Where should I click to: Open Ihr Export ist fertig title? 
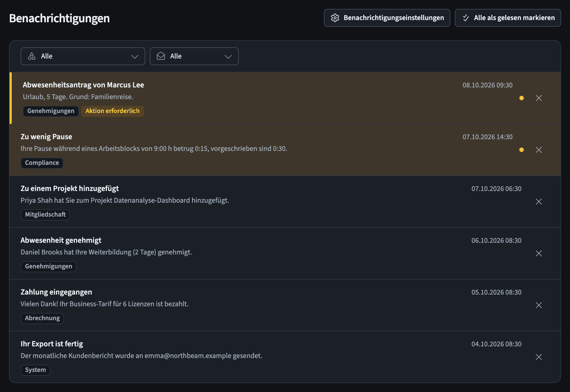pos(52,344)
